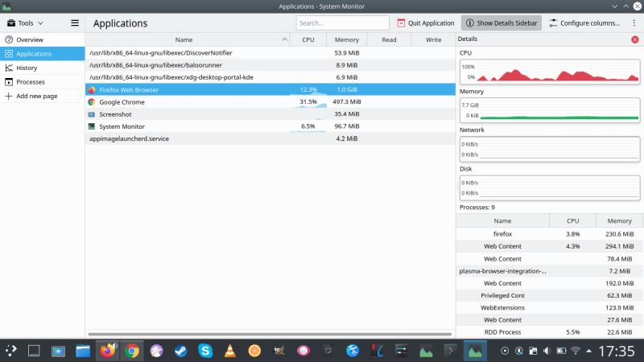644x362 pixels.
Task: Toggle the Show Details Sidebar button
Action: pyautogui.click(x=501, y=23)
